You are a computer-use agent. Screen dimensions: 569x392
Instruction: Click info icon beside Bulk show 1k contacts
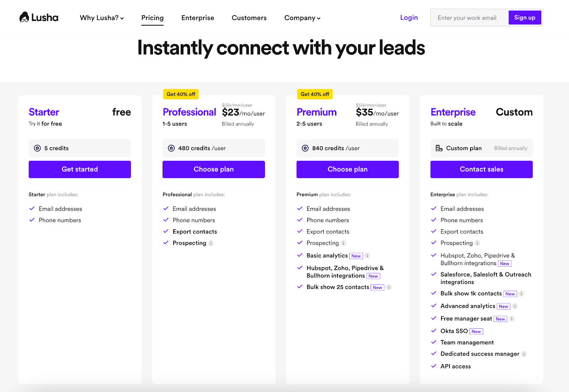pos(521,294)
